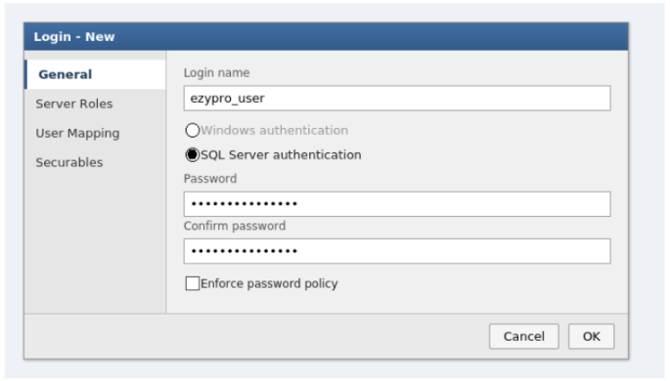Viewport: 670px width, 381px height.
Task: Click the 'Password' label text
Action: [210, 179]
